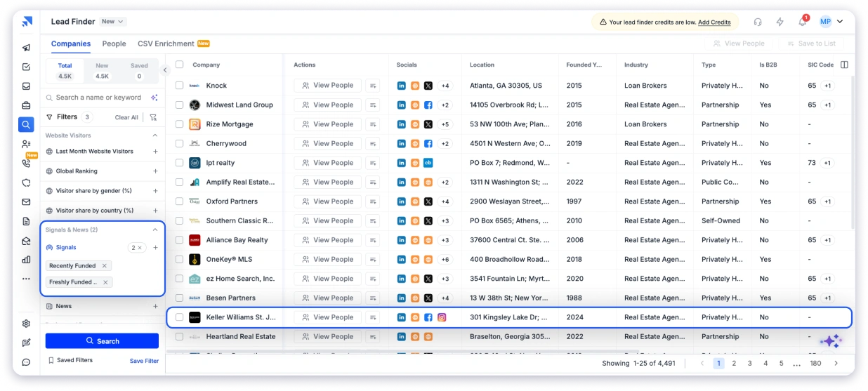
Task: Expand Visitor share by gender filter
Action: [155, 191]
